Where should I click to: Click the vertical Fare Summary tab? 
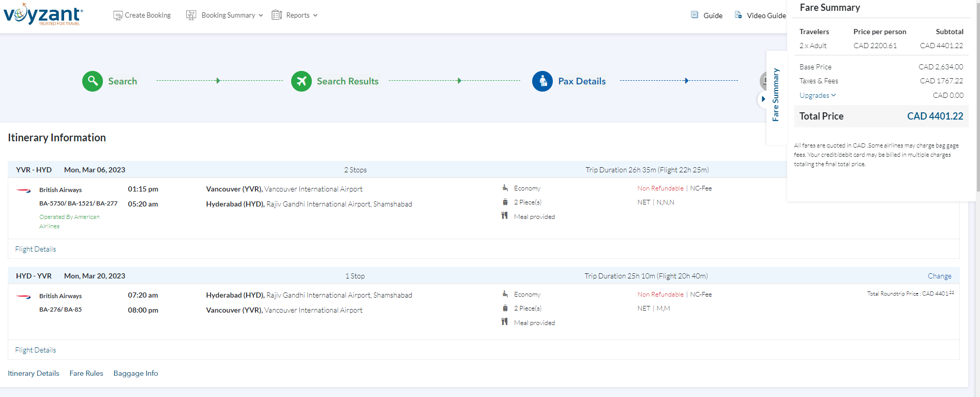[x=775, y=95]
